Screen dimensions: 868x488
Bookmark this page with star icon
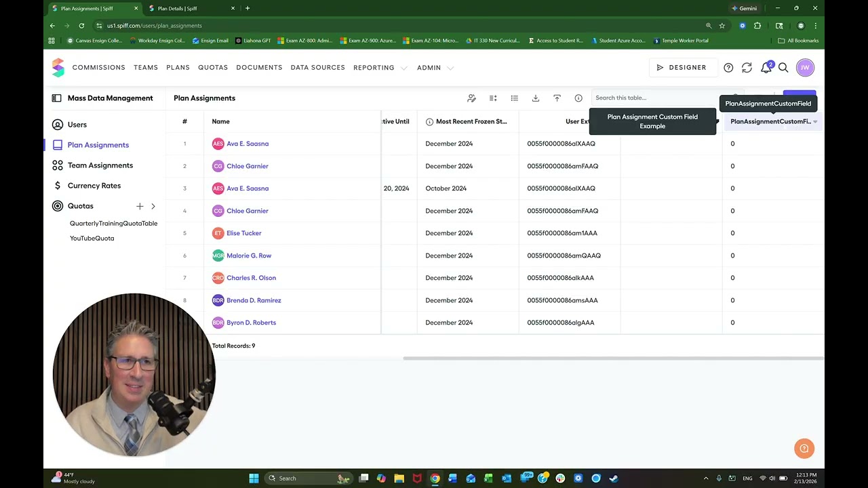[722, 26]
